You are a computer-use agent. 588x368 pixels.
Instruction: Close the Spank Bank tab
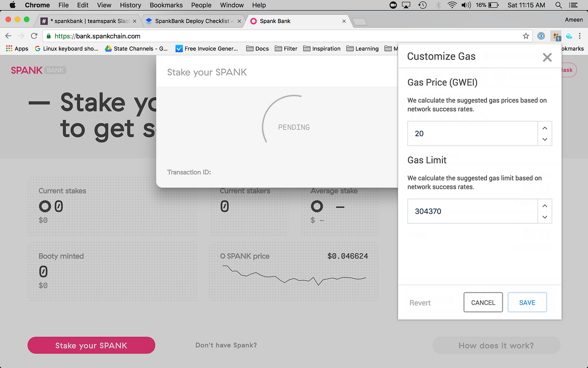coord(344,21)
